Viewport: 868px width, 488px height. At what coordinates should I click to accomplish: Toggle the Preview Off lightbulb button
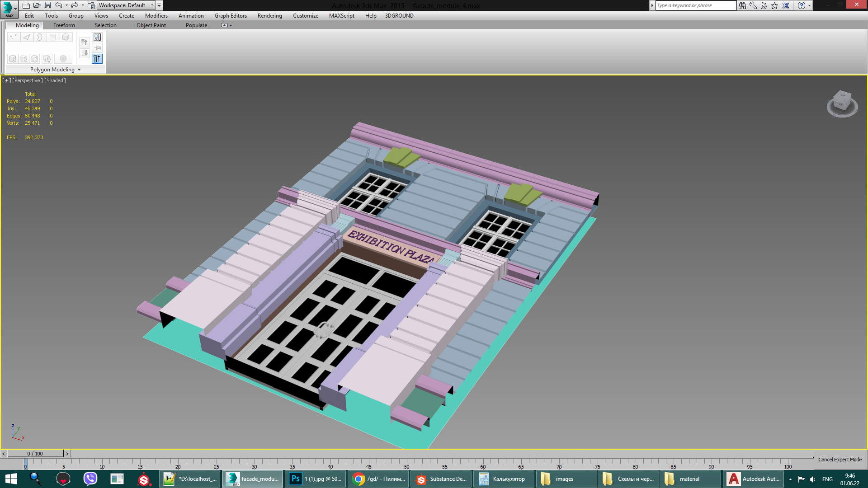(97, 37)
